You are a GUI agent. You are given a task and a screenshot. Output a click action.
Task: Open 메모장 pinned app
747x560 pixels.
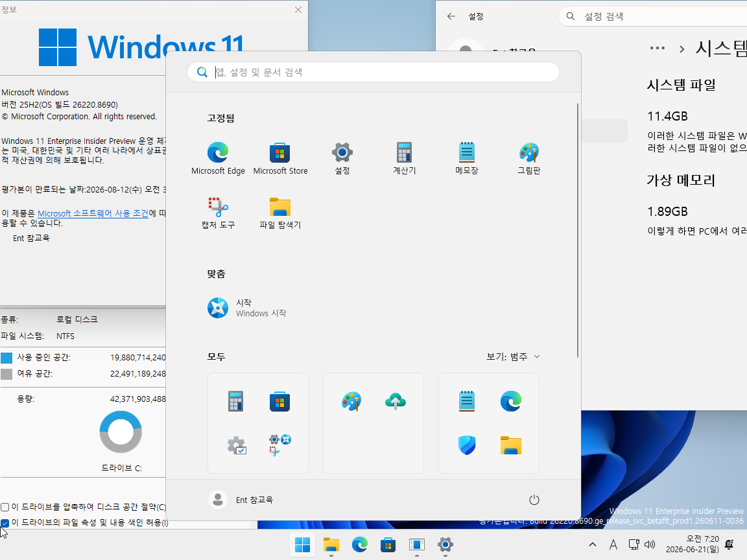pos(466,159)
